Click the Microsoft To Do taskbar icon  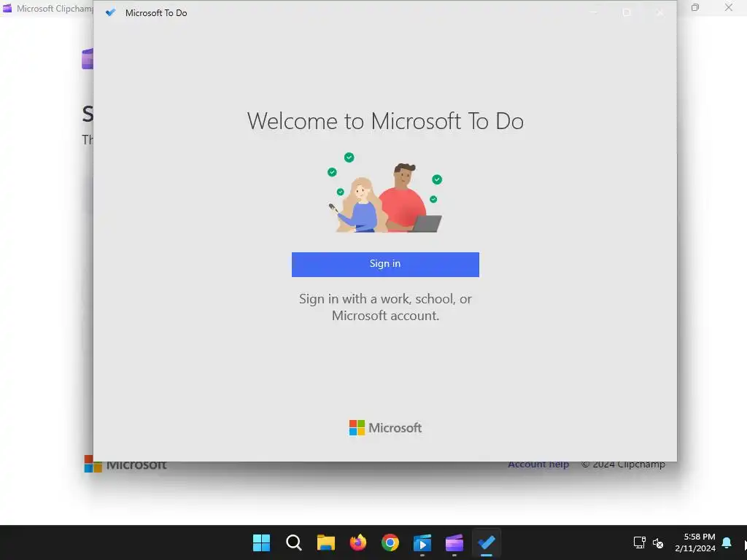(x=487, y=542)
